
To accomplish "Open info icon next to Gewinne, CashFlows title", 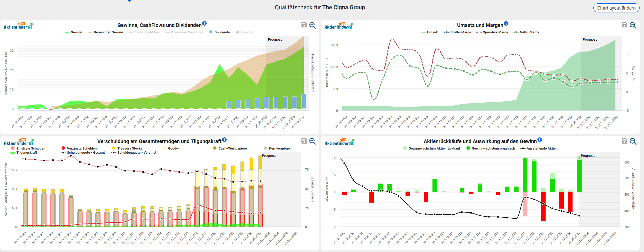I will coord(204,24).
